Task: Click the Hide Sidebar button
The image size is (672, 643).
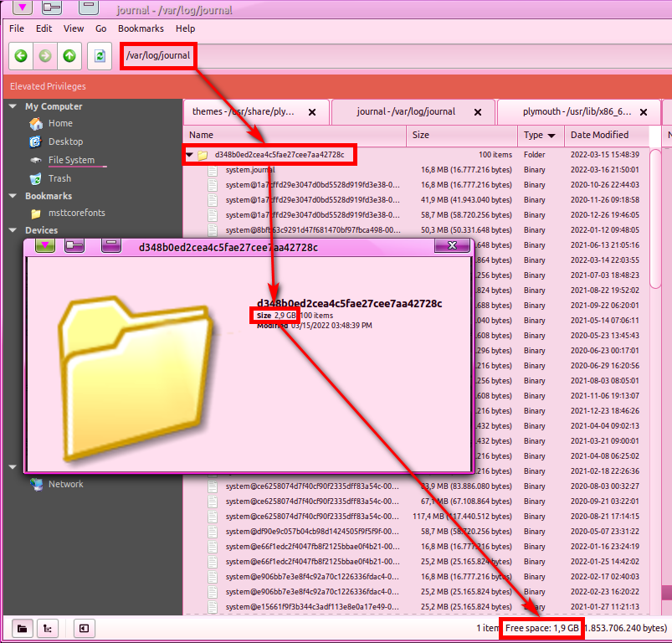Action: coord(84,629)
